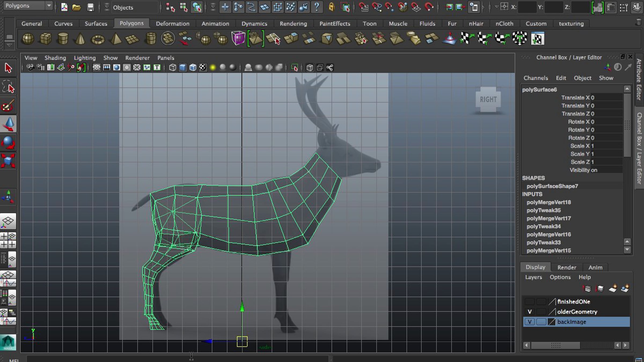644x362 pixels.
Task: Select the Rotate tool in the toolbox
Action: point(9,143)
